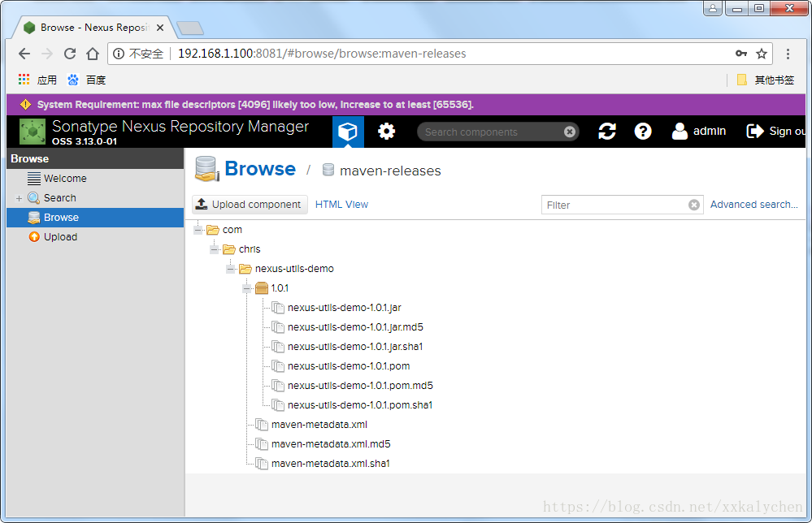Clear the Search components box
Screen dimensions: 812x523
click(x=570, y=132)
